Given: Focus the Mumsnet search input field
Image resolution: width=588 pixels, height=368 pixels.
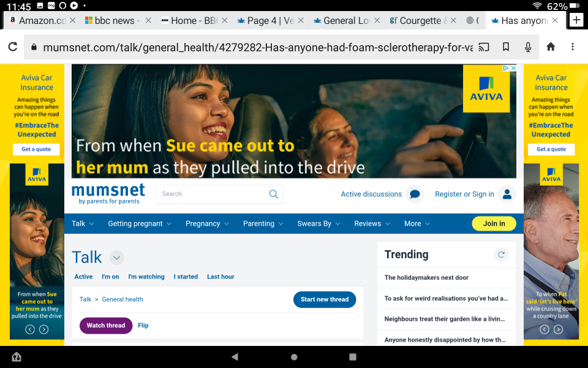Looking at the screenshot, I should coord(211,194).
